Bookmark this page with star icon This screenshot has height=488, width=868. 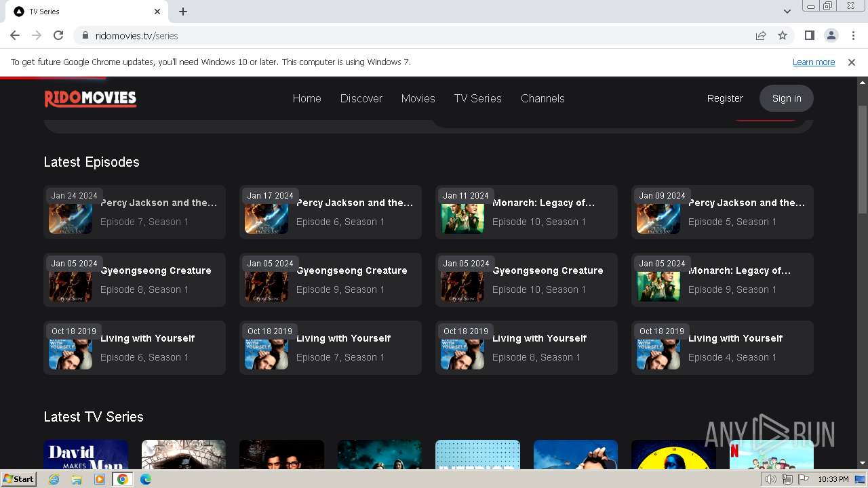point(783,35)
